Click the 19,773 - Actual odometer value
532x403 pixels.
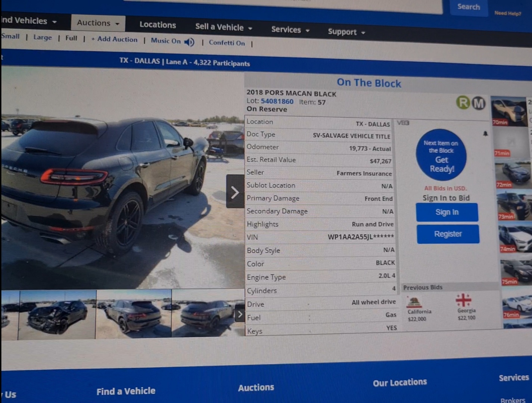[x=370, y=149]
